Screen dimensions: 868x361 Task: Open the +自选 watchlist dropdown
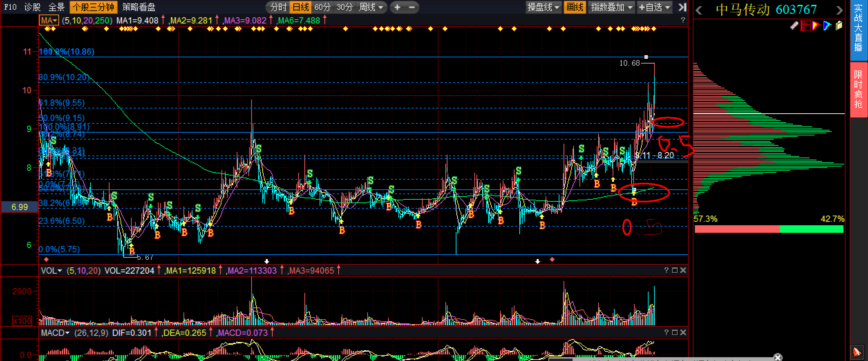click(x=654, y=7)
